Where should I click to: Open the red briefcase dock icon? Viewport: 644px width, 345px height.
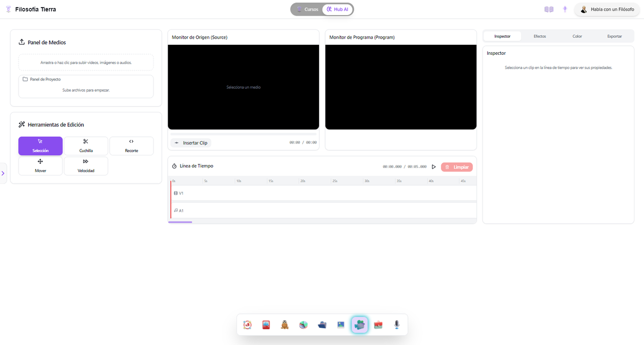click(x=378, y=325)
